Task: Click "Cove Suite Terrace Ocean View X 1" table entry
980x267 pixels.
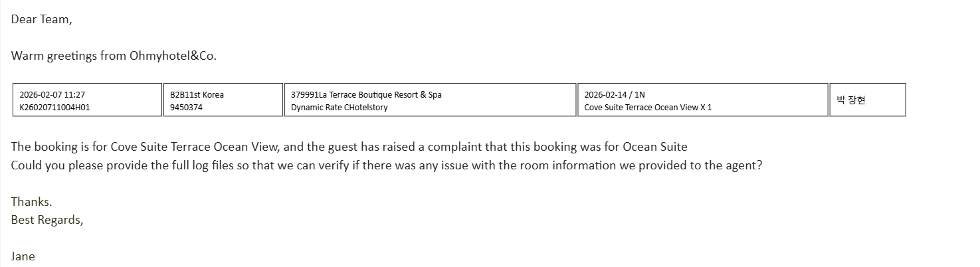Action: pos(648,107)
